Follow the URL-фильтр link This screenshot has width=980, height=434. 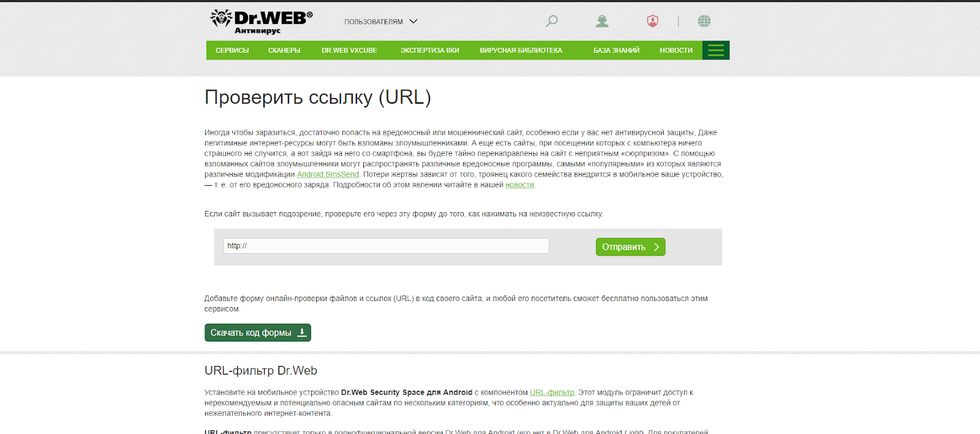click(x=552, y=392)
